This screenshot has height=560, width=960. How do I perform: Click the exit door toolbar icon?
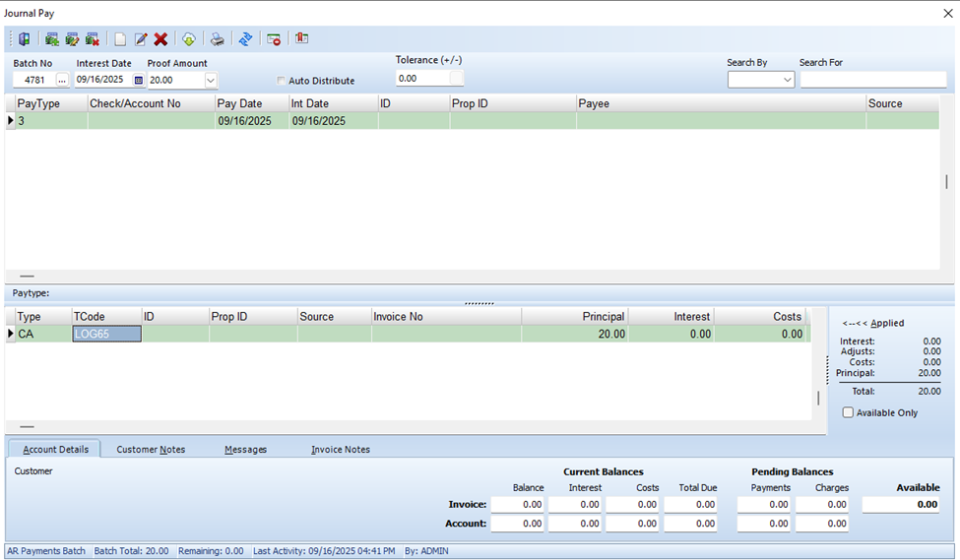pos(25,39)
